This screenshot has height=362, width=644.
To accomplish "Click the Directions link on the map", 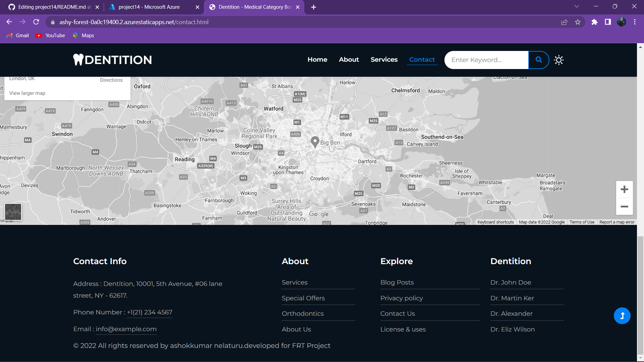I will [111, 80].
